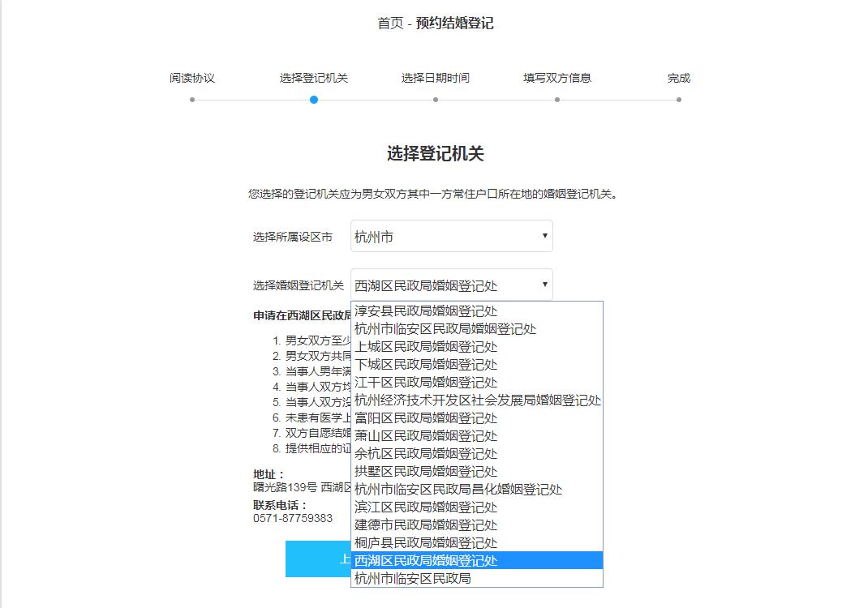Select 杭州市临安区民政局昌化婚姻登记处 option
The height and width of the screenshot is (608, 868).
click(477, 489)
